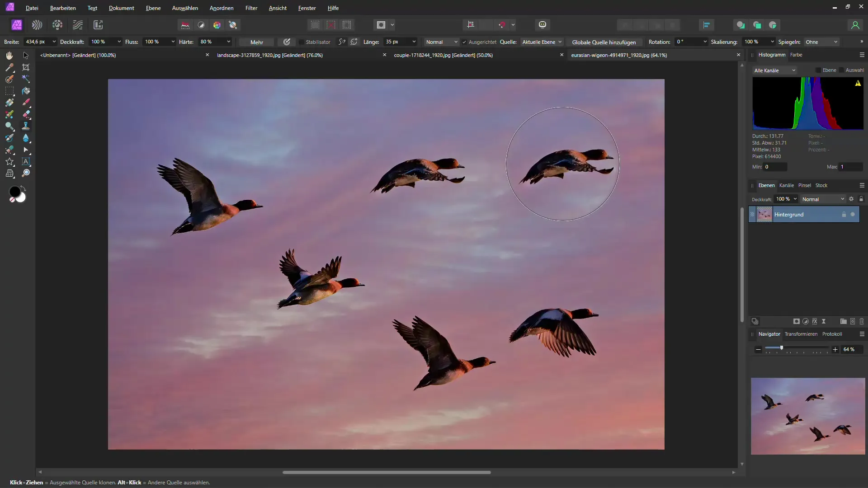Toggle snapping magnet in toolbar
Image resolution: width=868 pixels, height=488 pixels.
tap(502, 25)
